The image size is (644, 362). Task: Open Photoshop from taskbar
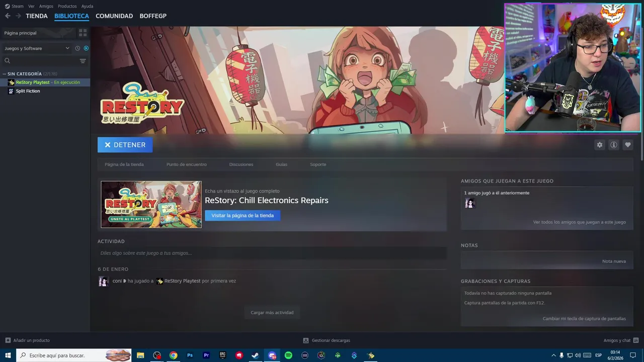point(190,355)
